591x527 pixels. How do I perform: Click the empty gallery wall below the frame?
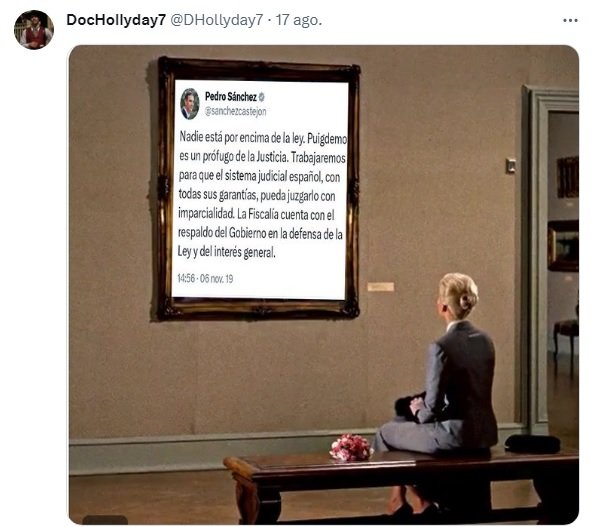pos(226,377)
